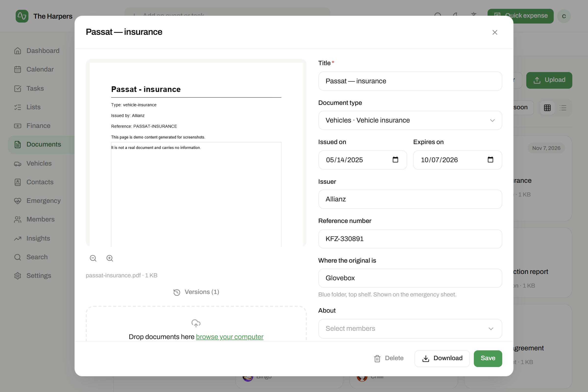Image resolution: width=588 pixels, height=392 pixels.
Task: Open the Tasks page
Action: pyautogui.click(x=41, y=88)
